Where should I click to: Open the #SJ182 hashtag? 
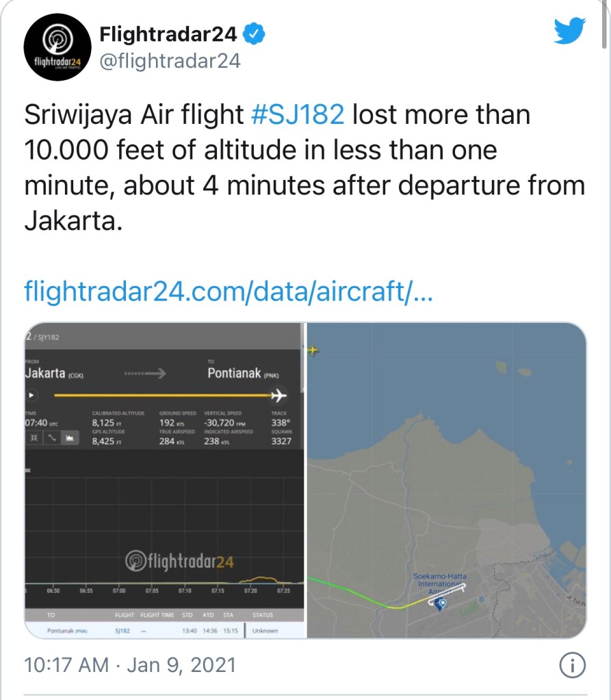298,114
